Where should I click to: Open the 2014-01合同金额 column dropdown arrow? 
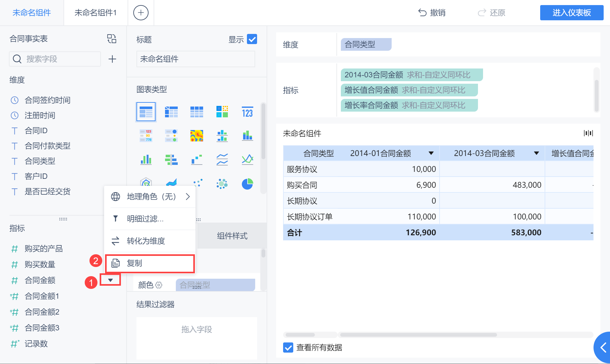pyautogui.click(x=431, y=153)
